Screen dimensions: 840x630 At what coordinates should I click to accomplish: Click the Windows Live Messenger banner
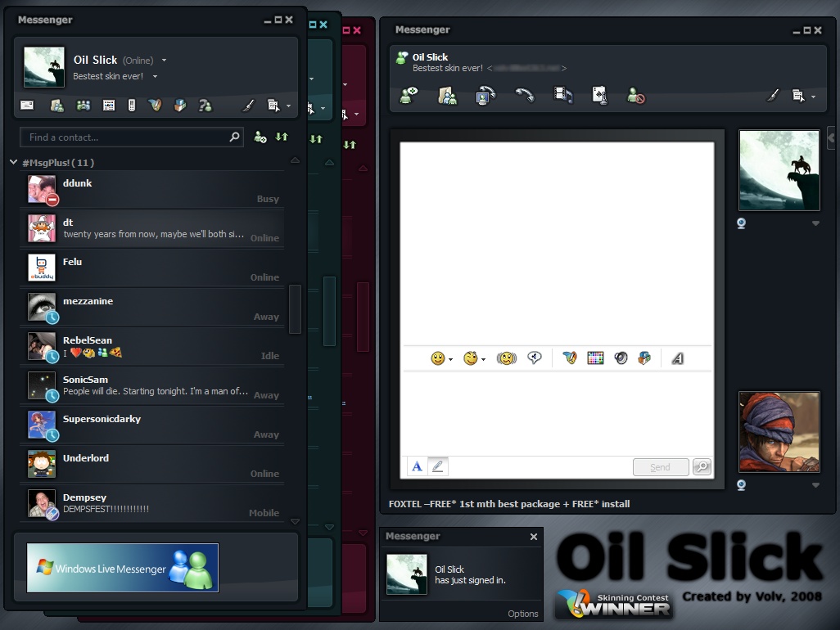123,568
